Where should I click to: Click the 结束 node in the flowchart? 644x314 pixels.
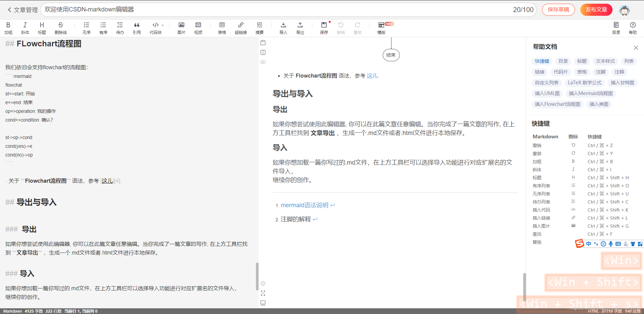click(391, 55)
